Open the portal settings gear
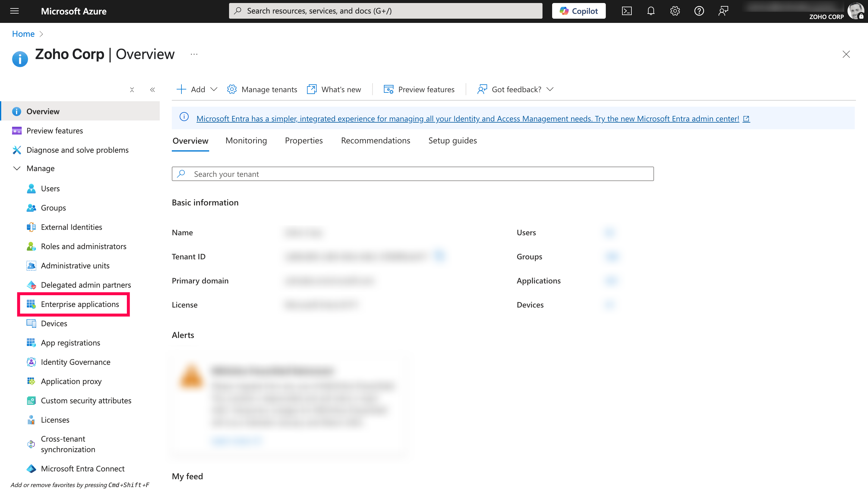Image resolution: width=868 pixels, height=491 pixels. pyautogui.click(x=675, y=11)
